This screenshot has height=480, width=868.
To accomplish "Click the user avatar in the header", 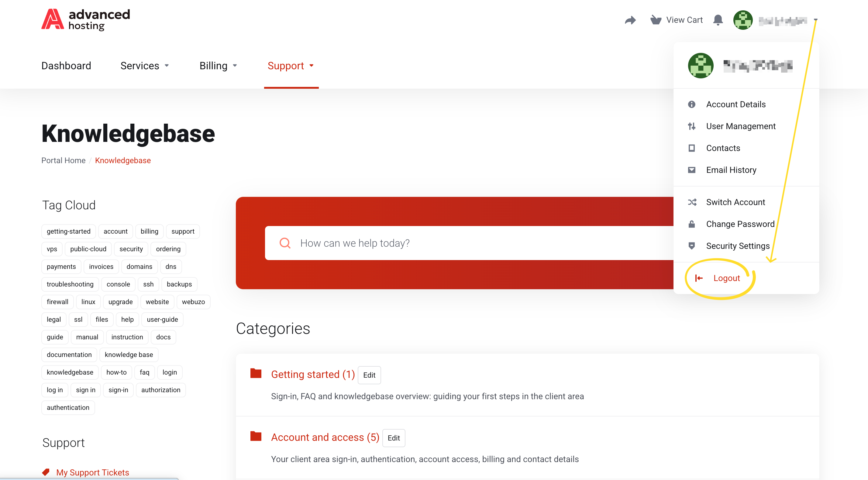I will coord(743,20).
